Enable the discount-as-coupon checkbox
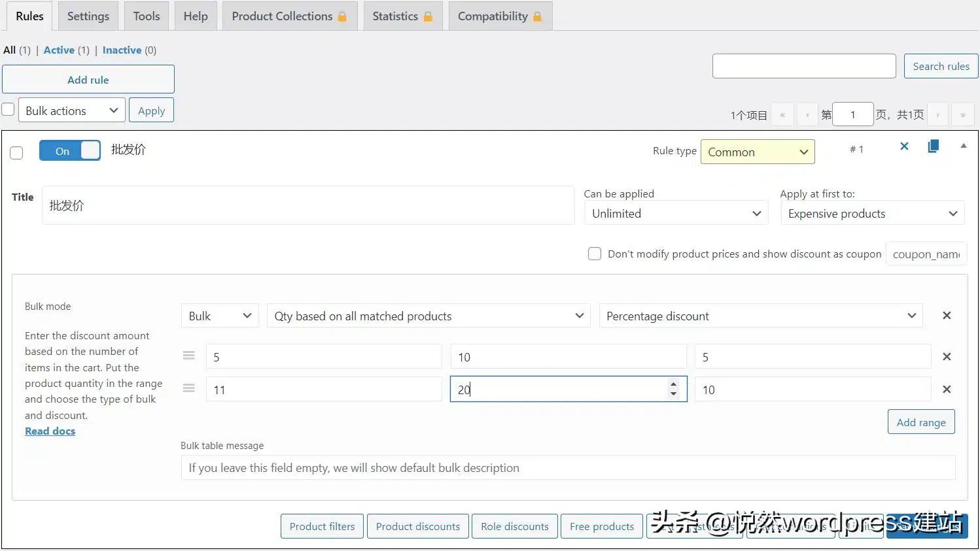Image resolution: width=980 pixels, height=551 pixels. [595, 254]
